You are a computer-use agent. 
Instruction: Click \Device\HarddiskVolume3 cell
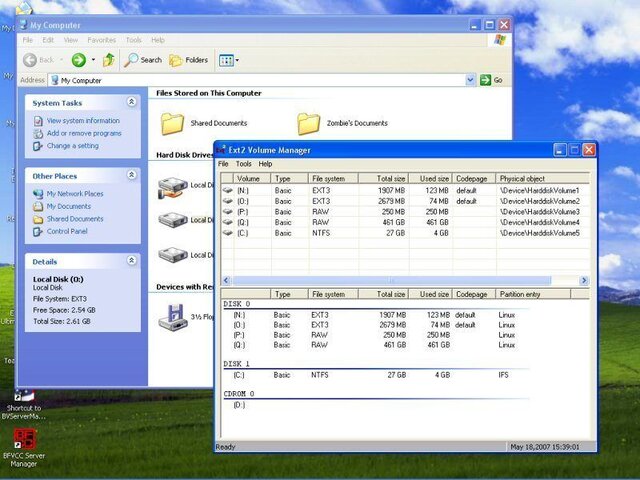tap(540, 211)
